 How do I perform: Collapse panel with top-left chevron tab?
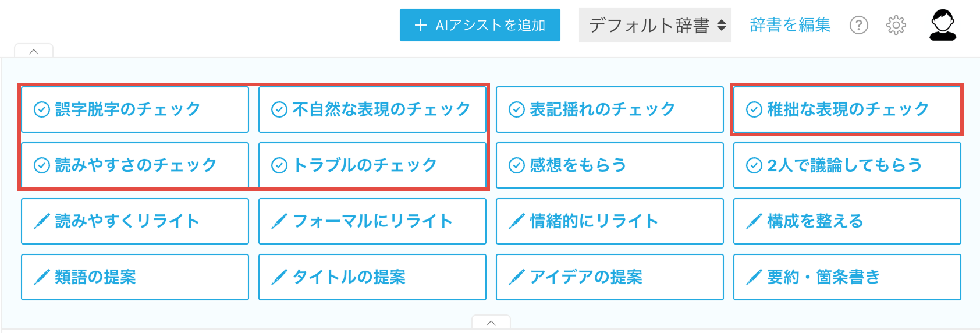(x=34, y=51)
